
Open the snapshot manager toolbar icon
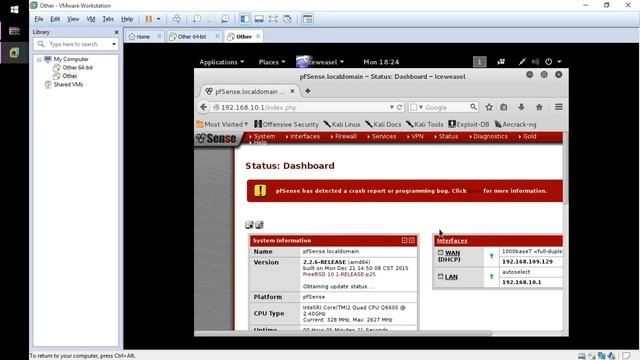point(225,19)
